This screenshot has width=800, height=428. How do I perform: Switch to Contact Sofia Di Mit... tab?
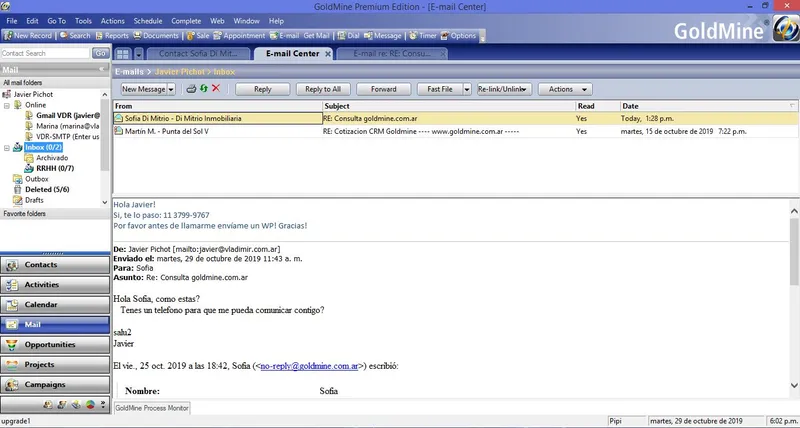pos(198,54)
